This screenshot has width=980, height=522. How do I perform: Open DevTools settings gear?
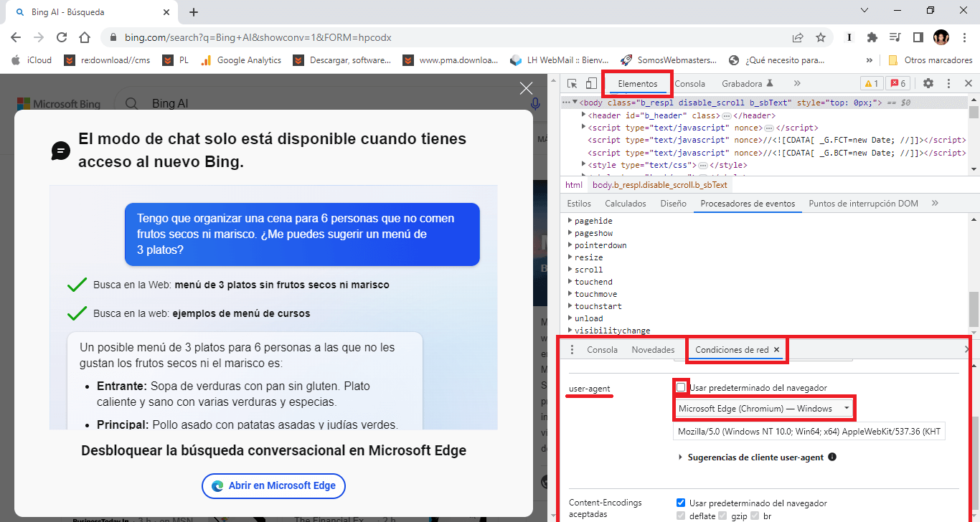(928, 84)
